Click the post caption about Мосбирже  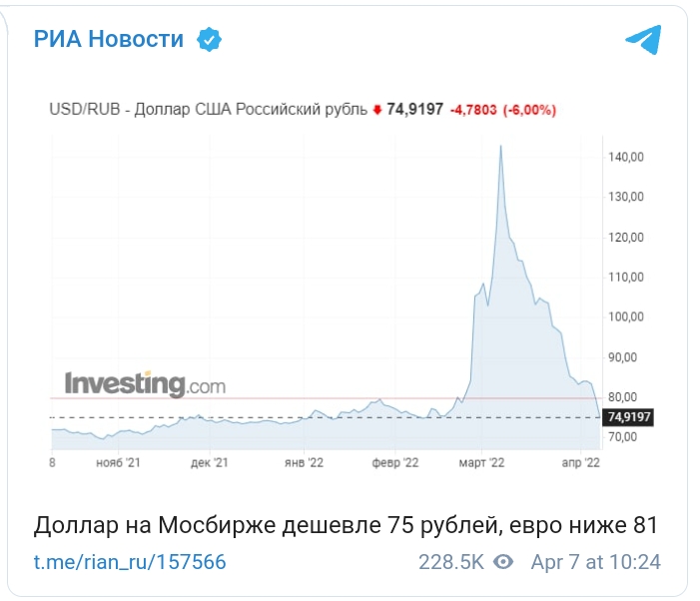(x=346, y=525)
